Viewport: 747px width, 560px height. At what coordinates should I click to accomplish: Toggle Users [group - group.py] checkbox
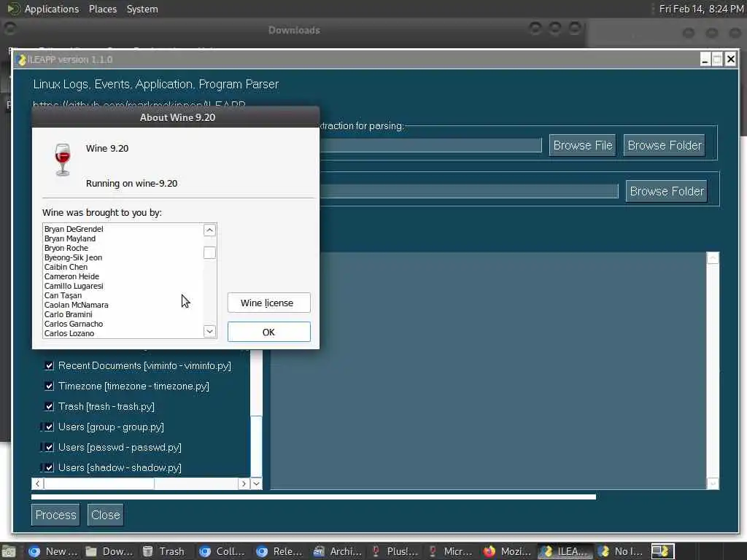coord(49,427)
